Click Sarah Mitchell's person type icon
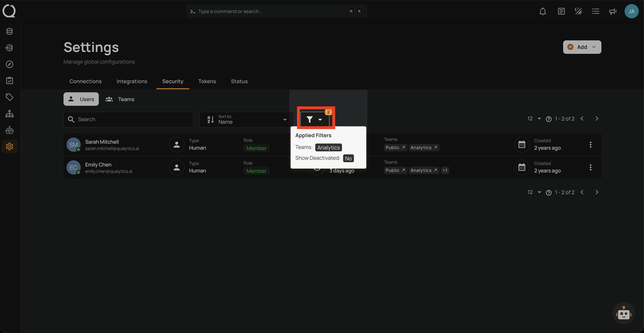The height and width of the screenshot is (333, 644). coord(177,144)
